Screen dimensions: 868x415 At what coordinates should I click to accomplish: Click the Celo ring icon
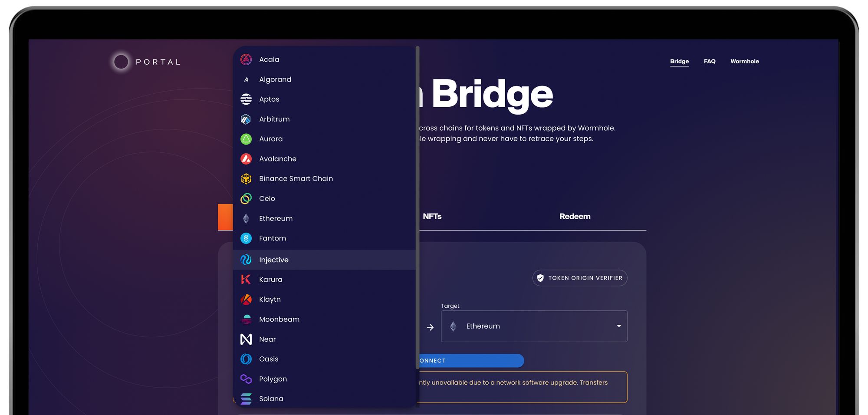tap(246, 198)
